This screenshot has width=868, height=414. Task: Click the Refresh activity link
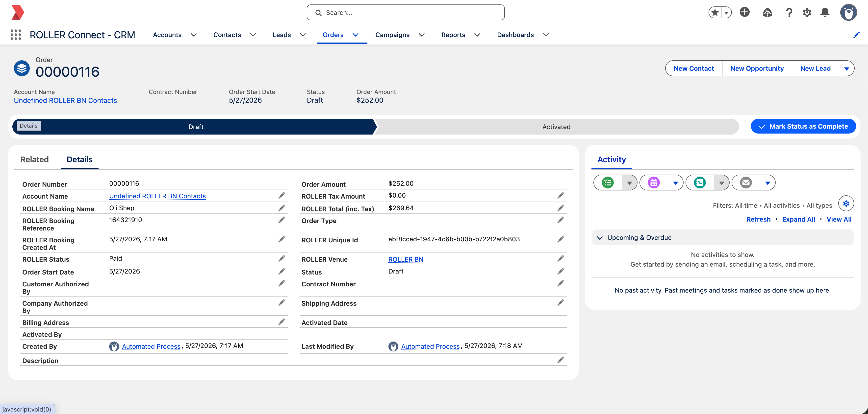coord(758,219)
